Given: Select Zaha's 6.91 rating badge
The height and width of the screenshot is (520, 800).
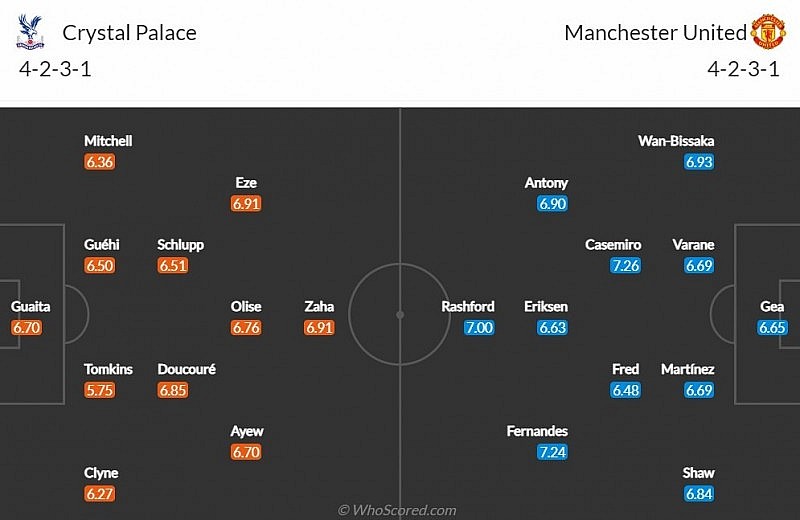Looking at the screenshot, I should point(320,327).
